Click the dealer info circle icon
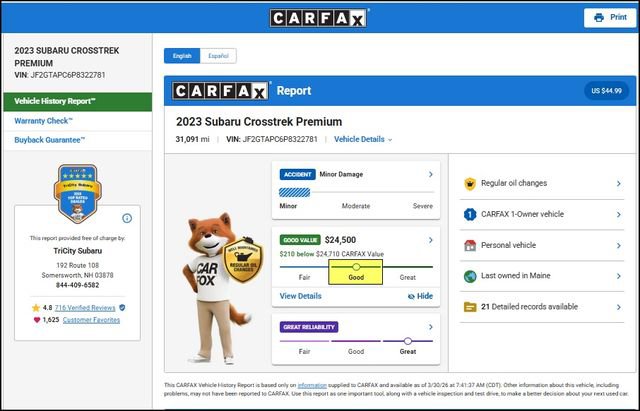 click(127, 218)
